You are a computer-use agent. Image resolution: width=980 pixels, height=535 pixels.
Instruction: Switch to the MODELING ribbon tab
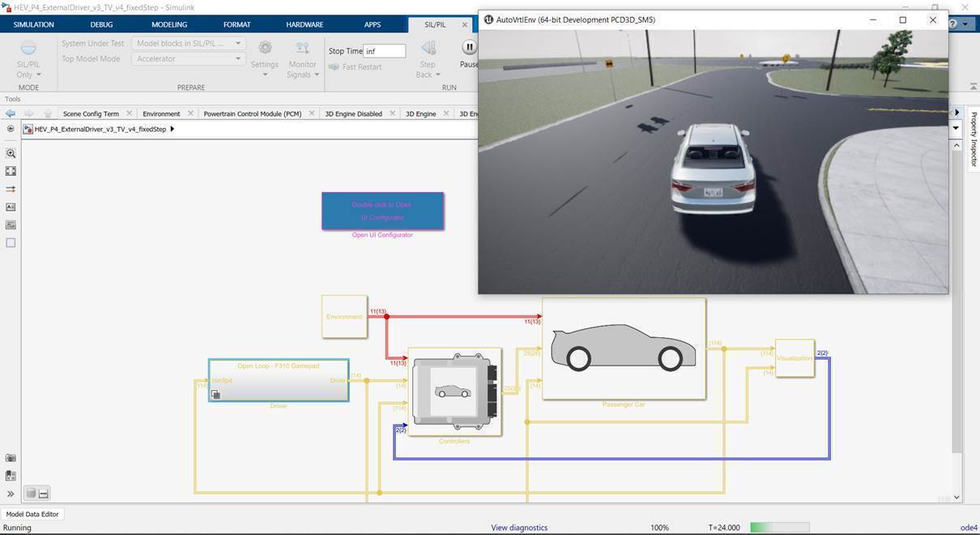(x=169, y=24)
